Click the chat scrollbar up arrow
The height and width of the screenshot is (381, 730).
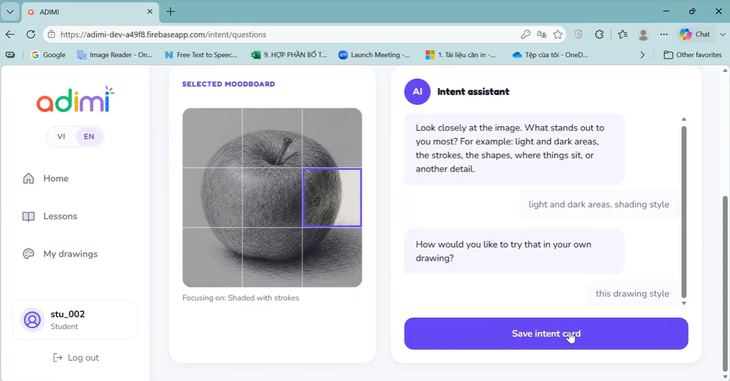point(684,120)
